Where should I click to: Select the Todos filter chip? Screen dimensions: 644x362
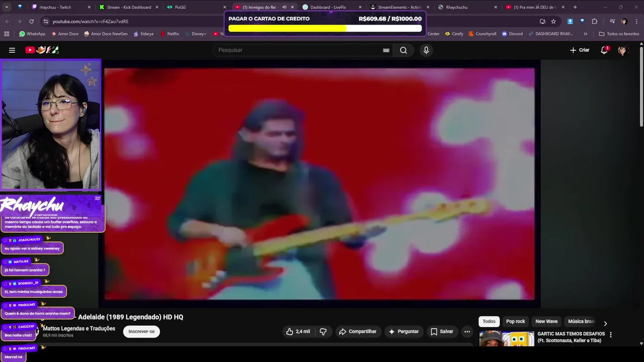(489, 321)
